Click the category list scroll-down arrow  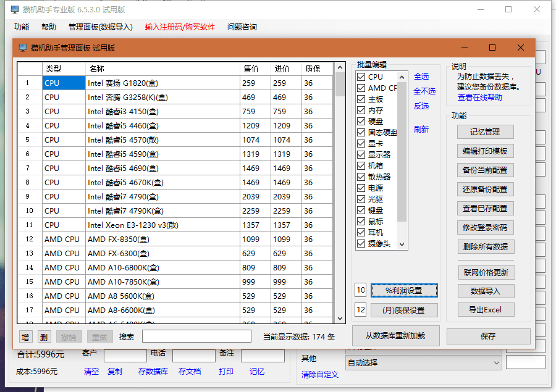coord(402,244)
